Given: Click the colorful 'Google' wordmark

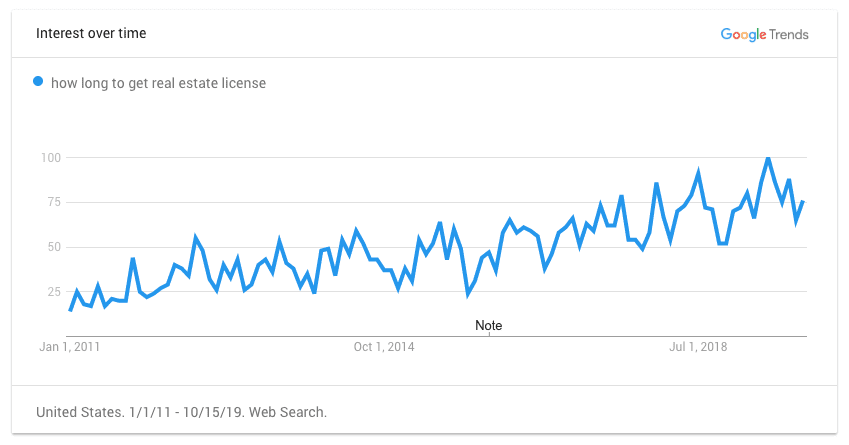Looking at the screenshot, I should (x=743, y=35).
